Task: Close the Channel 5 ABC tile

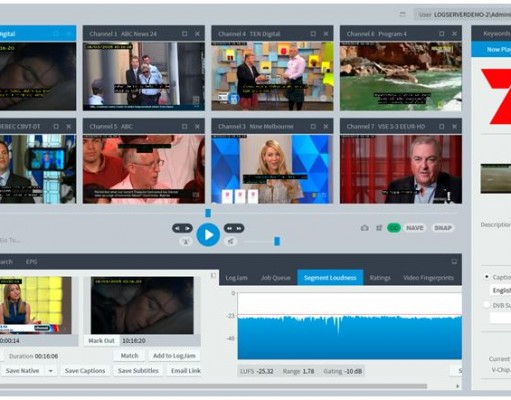Action: pyautogui.click(x=197, y=126)
